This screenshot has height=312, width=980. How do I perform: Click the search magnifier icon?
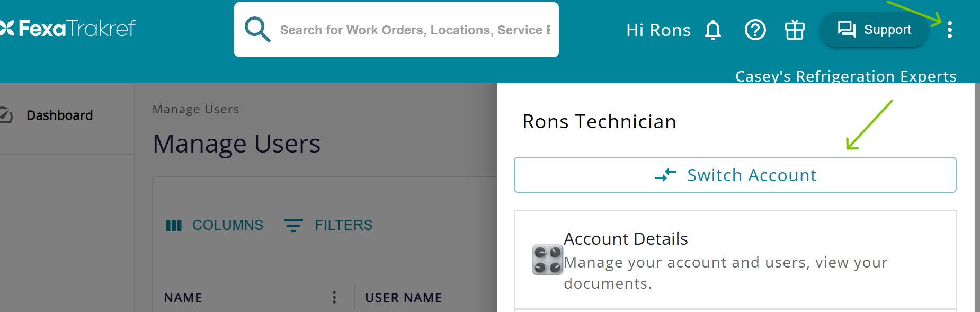click(257, 30)
